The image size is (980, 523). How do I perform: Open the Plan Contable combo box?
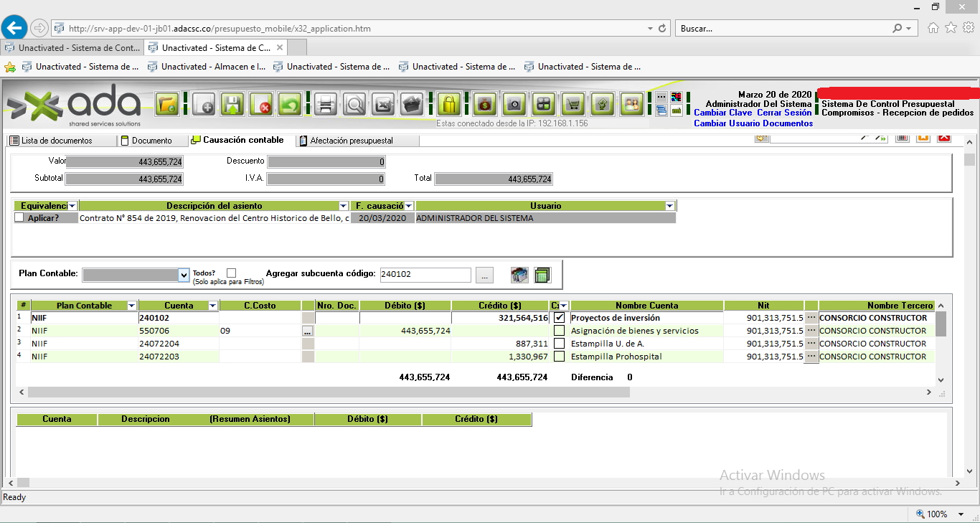[183, 275]
